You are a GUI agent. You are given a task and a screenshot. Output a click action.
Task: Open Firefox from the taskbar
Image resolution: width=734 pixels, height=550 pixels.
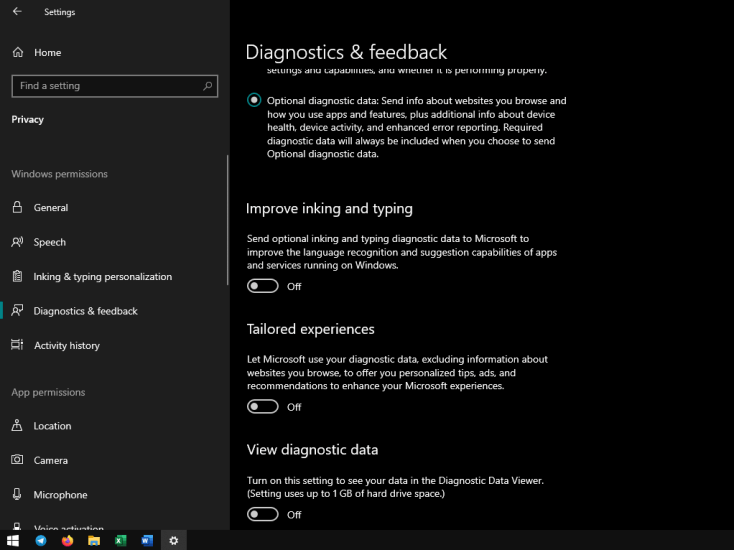tap(67, 541)
